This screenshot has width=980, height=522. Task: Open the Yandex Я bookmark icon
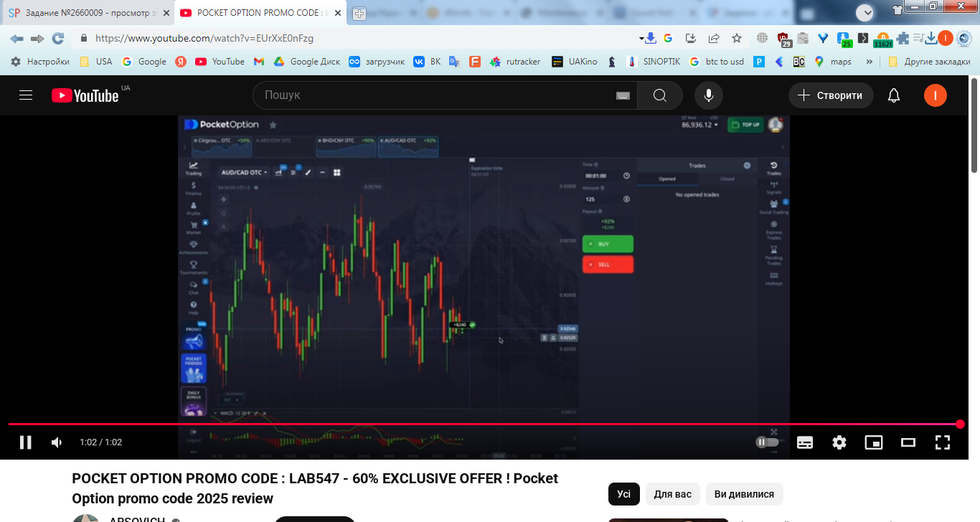(182, 62)
